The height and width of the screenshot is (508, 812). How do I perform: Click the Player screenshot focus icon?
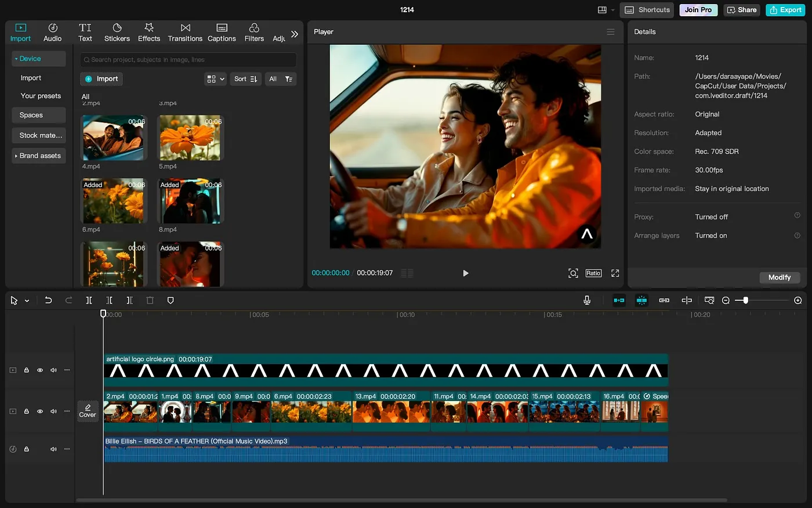(x=573, y=273)
